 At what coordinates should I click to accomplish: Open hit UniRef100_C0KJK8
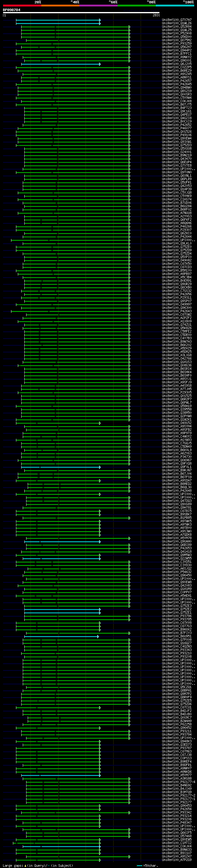click(x=177, y=101)
